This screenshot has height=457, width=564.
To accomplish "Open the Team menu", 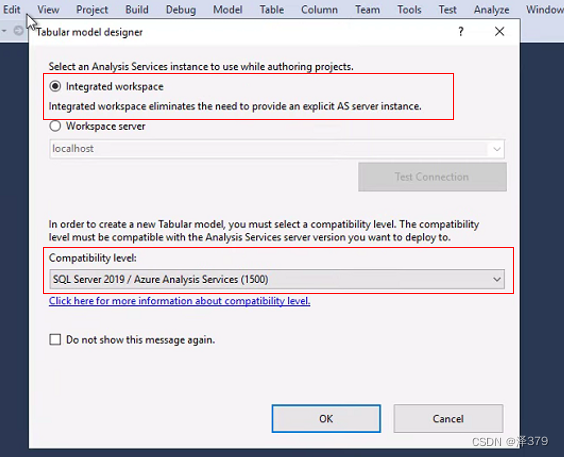I will pos(367,9).
